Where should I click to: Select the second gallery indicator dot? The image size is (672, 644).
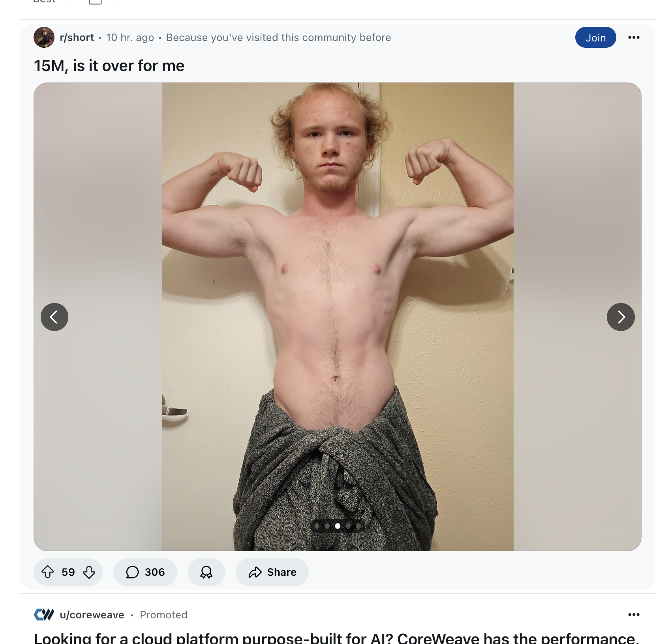pyautogui.click(x=327, y=526)
